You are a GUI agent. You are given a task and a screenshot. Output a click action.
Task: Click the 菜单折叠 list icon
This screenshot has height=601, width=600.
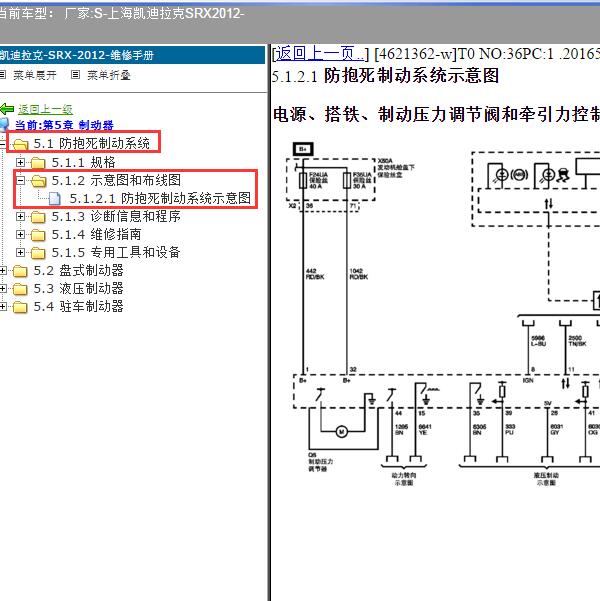coord(76,74)
